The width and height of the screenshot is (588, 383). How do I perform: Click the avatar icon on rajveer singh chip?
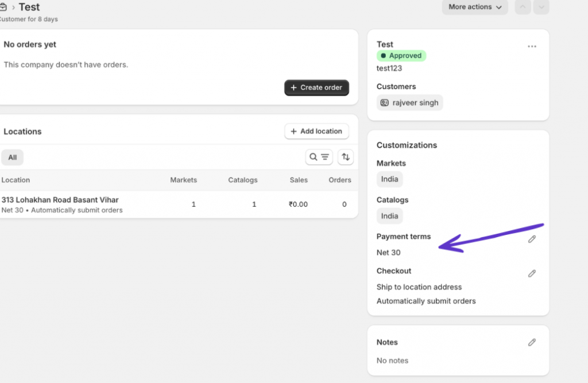point(384,102)
